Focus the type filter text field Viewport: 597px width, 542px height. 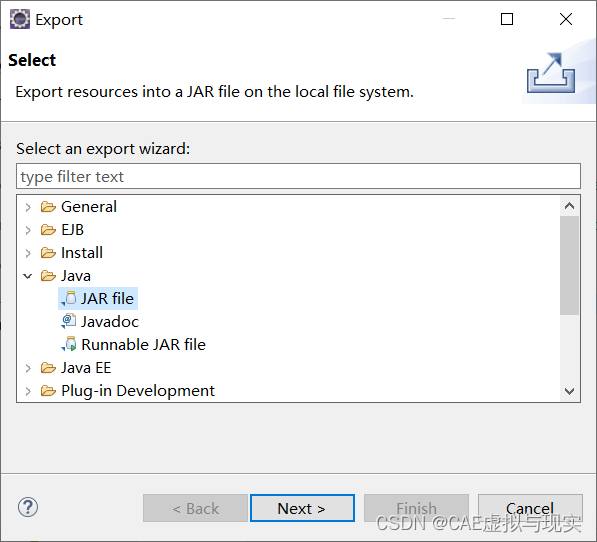coord(298,176)
